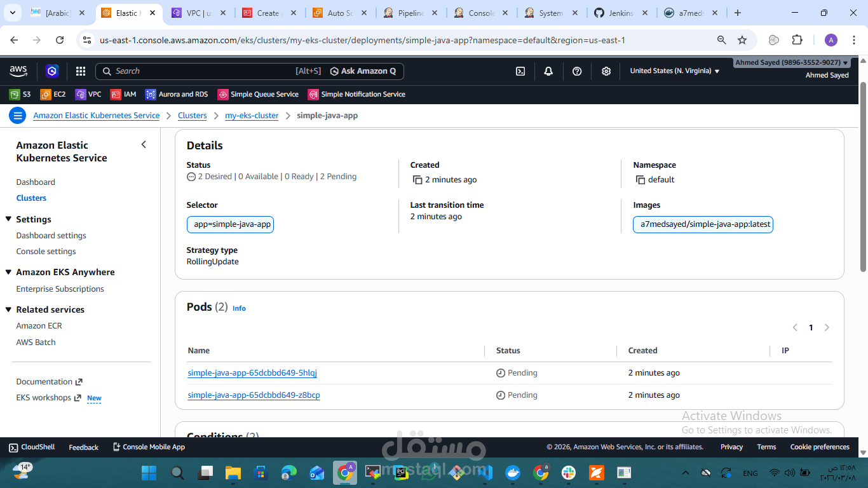Go to the next page of pods
Screen dimensions: 868x488
tap(827, 327)
